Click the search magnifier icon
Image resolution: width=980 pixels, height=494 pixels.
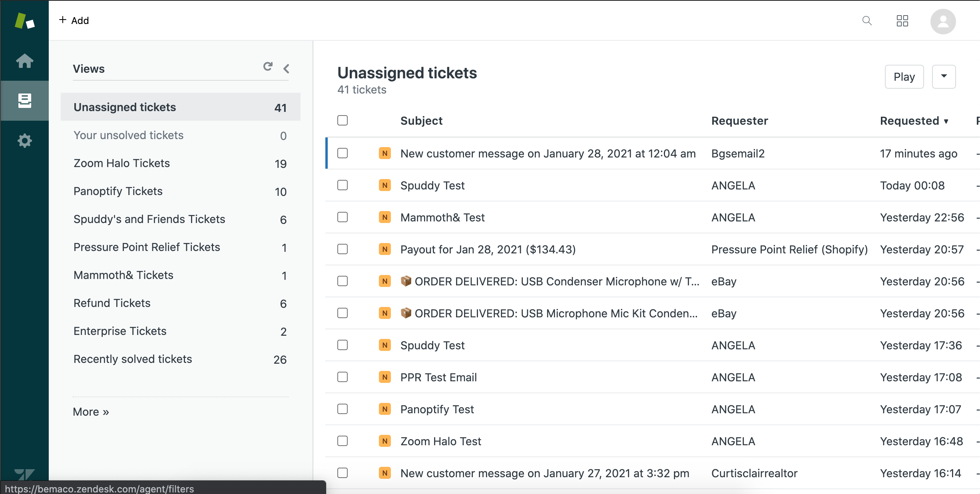pyautogui.click(x=866, y=21)
